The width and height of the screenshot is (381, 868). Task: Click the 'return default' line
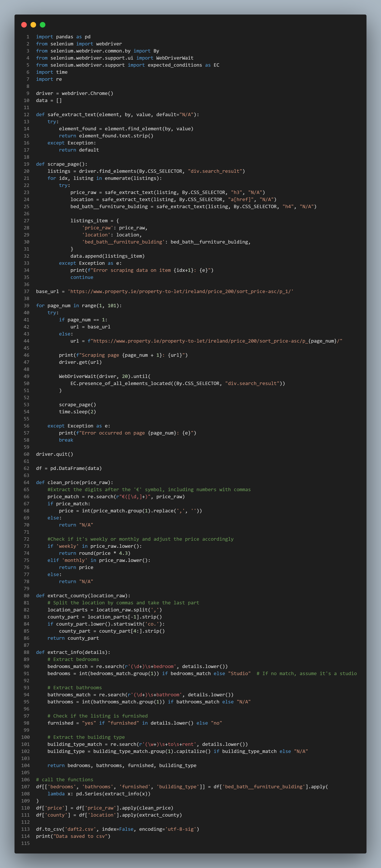pos(79,150)
